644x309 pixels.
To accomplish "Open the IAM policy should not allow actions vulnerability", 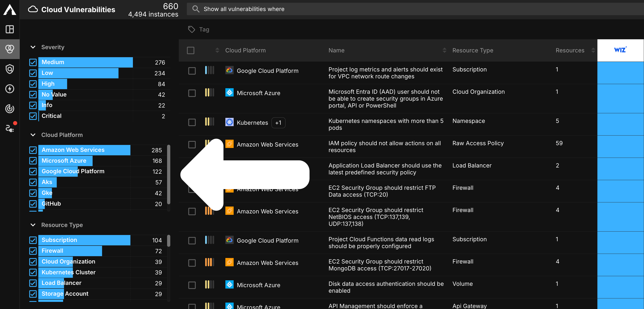I will [x=384, y=147].
